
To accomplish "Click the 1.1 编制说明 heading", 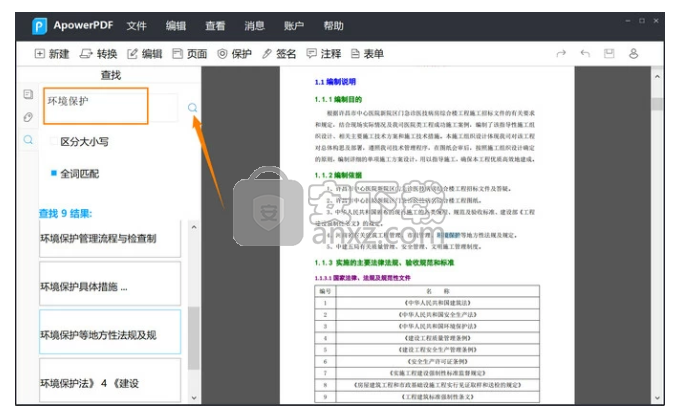I will click(x=335, y=81).
